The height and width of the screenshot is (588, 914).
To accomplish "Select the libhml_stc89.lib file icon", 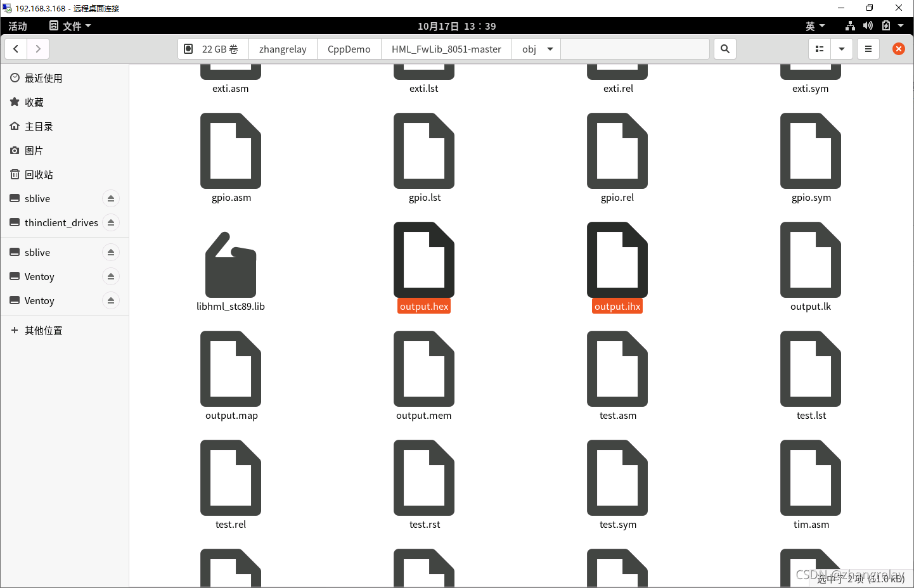I will tap(231, 265).
